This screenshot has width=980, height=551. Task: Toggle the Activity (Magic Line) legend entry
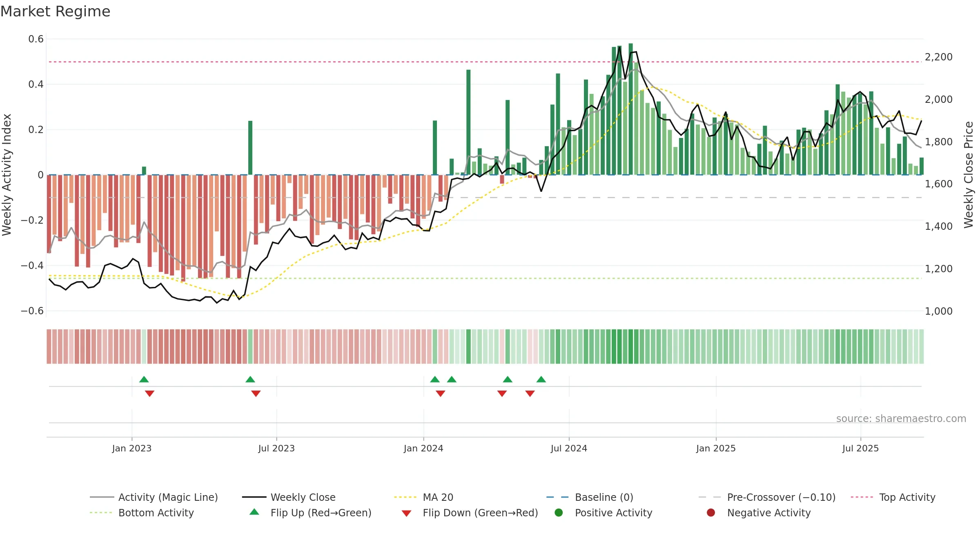[154, 497]
